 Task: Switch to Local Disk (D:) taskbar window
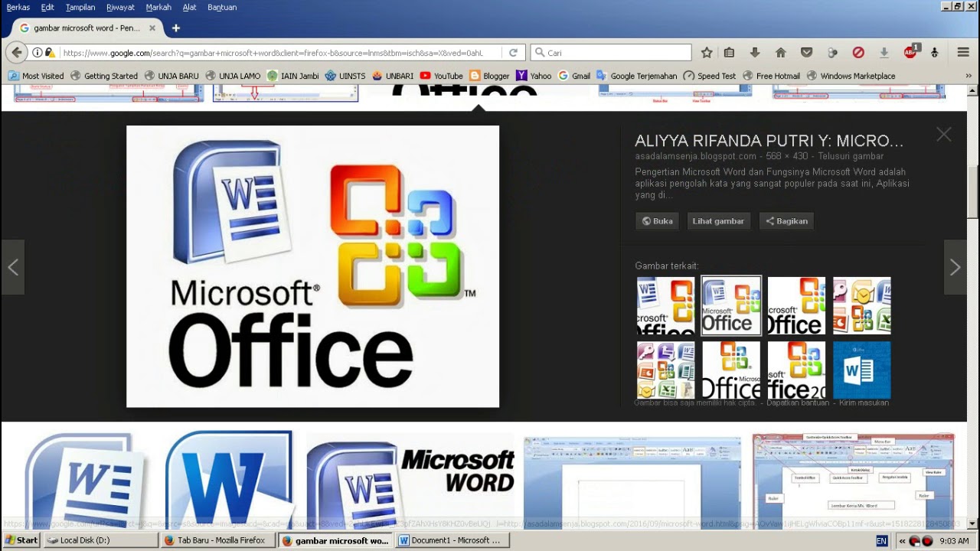[x=100, y=540]
